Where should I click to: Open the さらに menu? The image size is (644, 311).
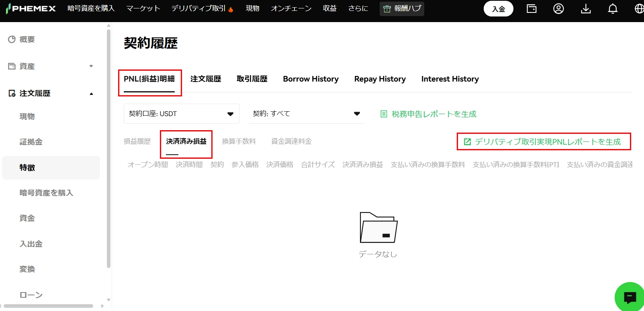(x=358, y=8)
